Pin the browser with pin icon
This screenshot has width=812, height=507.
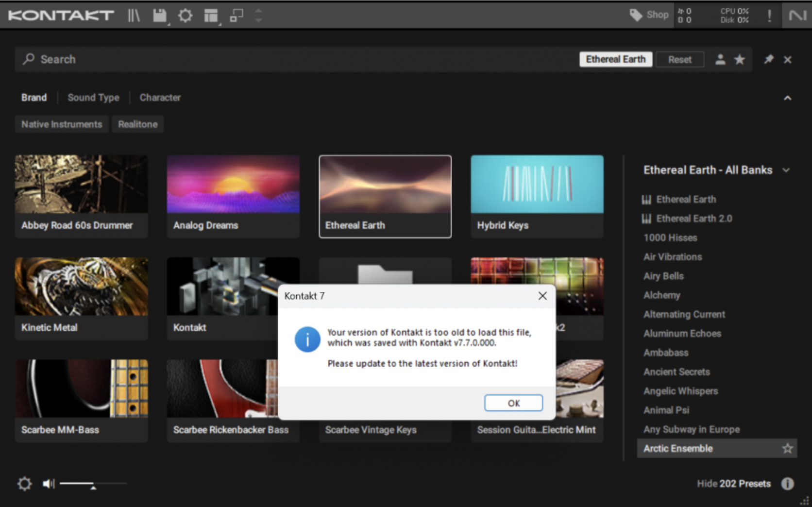tap(769, 59)
